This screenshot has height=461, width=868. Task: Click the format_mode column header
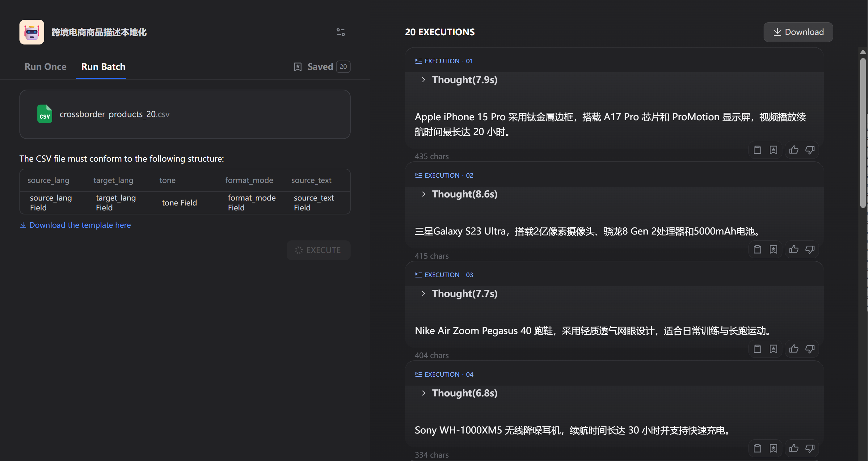[249, 180]
